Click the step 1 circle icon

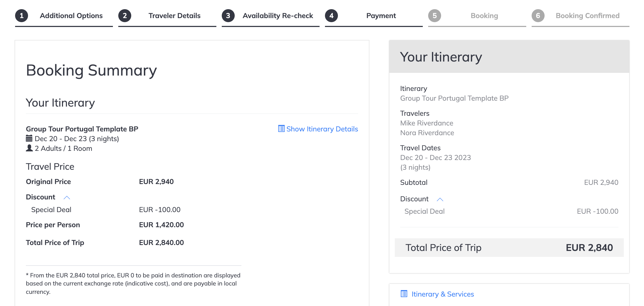(x=22, y=16)
